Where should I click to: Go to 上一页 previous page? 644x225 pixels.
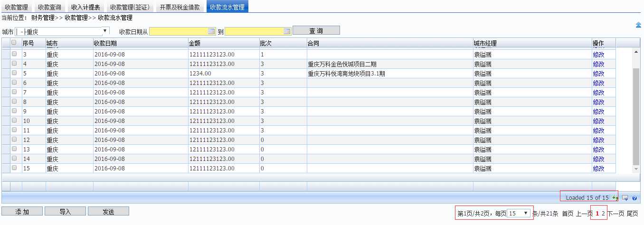point(584,214)
